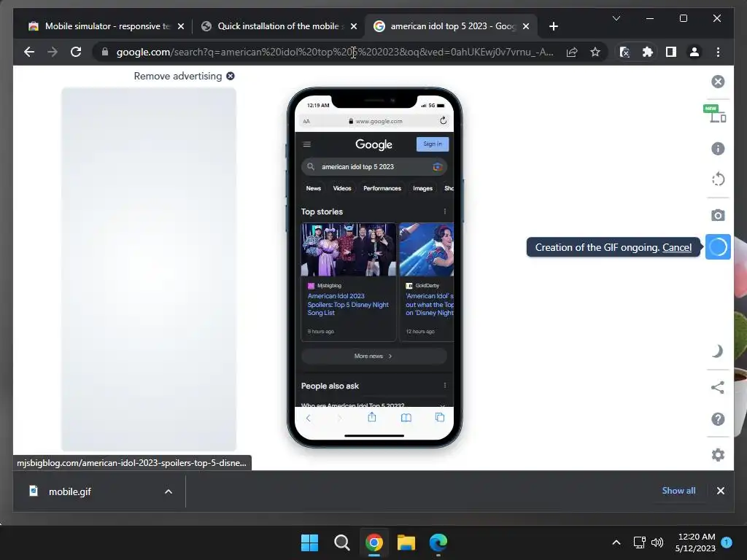The width and height of the screenshot is (747, 560).
Task: Open Google Lens camera icon in search box
Action: coord(438,167)
